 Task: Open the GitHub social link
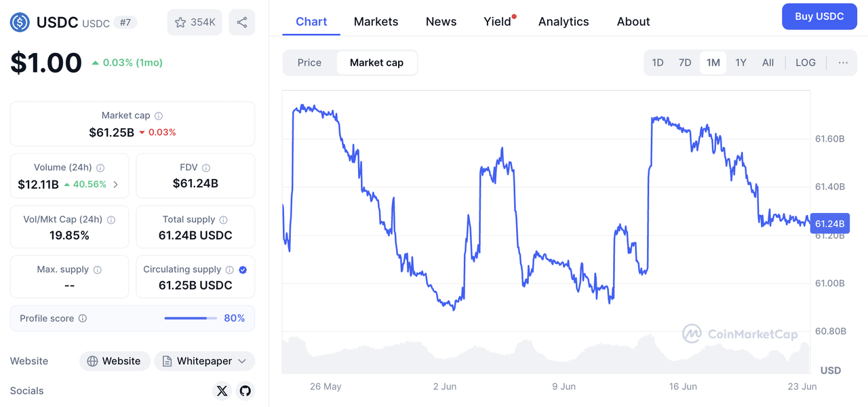pos(245,391)
